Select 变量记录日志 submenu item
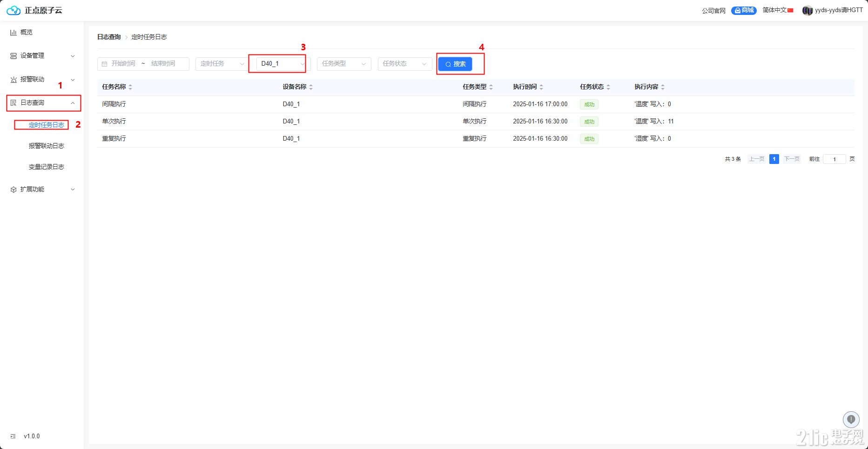868x449 pixels. [47, 167]
